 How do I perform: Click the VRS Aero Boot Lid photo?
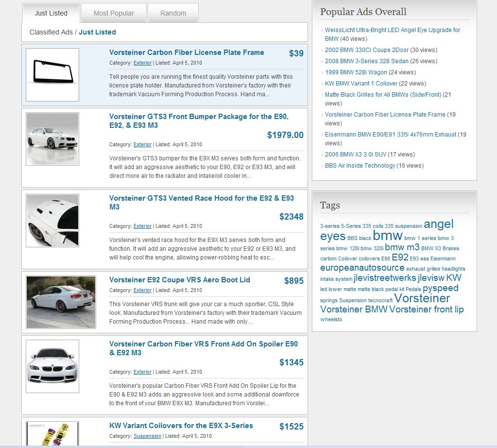pos(61,302)
